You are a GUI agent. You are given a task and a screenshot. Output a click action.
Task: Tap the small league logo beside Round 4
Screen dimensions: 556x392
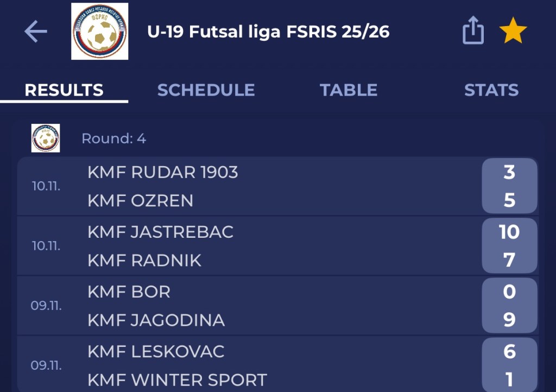pyautogui.click(x=46, y=138)
